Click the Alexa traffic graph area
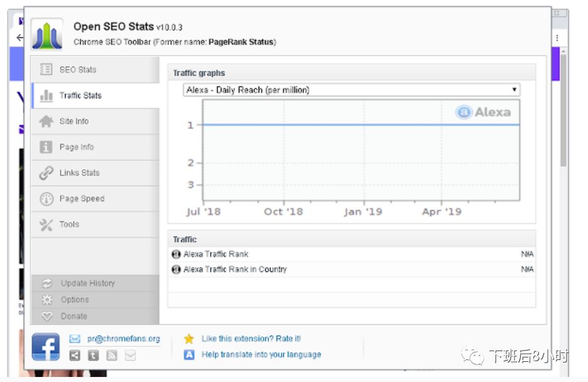588x382 pixels. [x=361, y=150]
